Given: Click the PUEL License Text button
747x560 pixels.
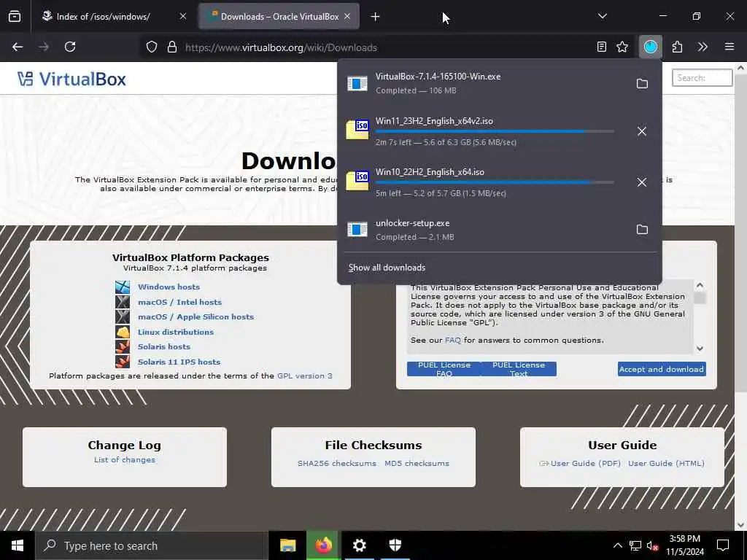Looking at the screenshot, I should coord(519,369).
